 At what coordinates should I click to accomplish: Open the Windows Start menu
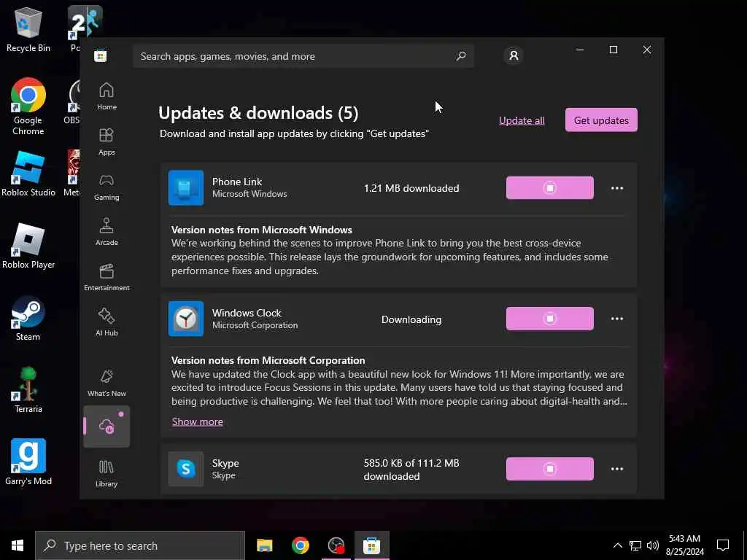(x=18, y=545)
